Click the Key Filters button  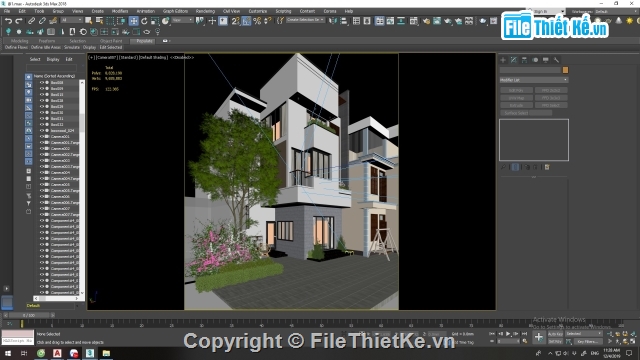pos(588,341)
